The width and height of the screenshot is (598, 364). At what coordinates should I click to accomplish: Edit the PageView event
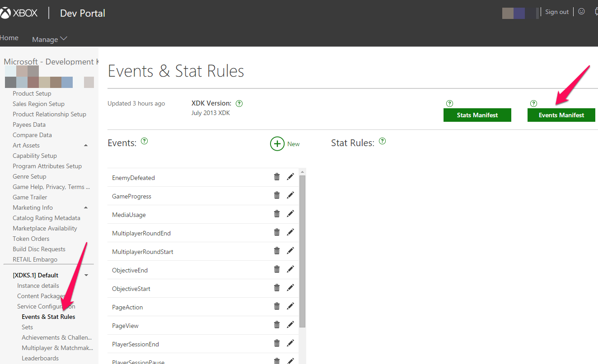click(290, 325)
